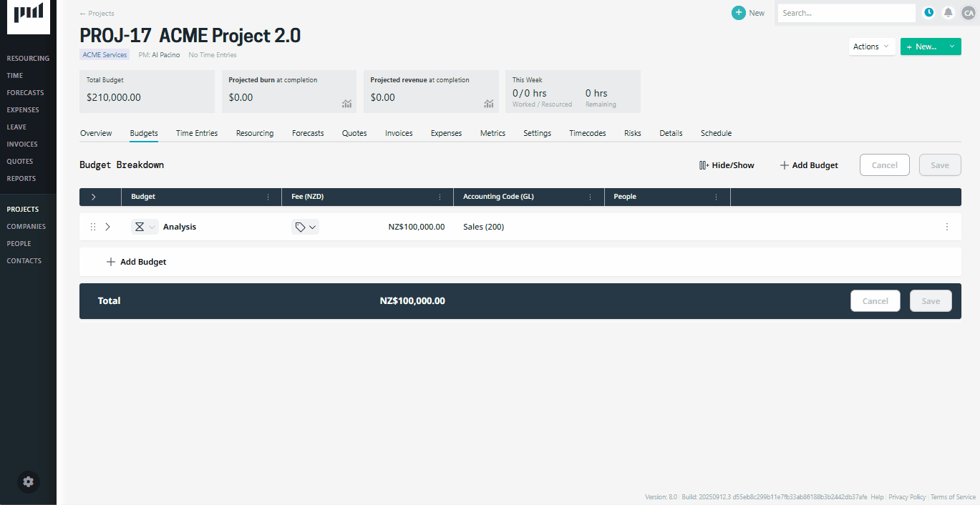The height and width of the screenshot is (505, 980).
Task: Click the hourglass status icon on Analysis row
Action: (x=140, y=226)
